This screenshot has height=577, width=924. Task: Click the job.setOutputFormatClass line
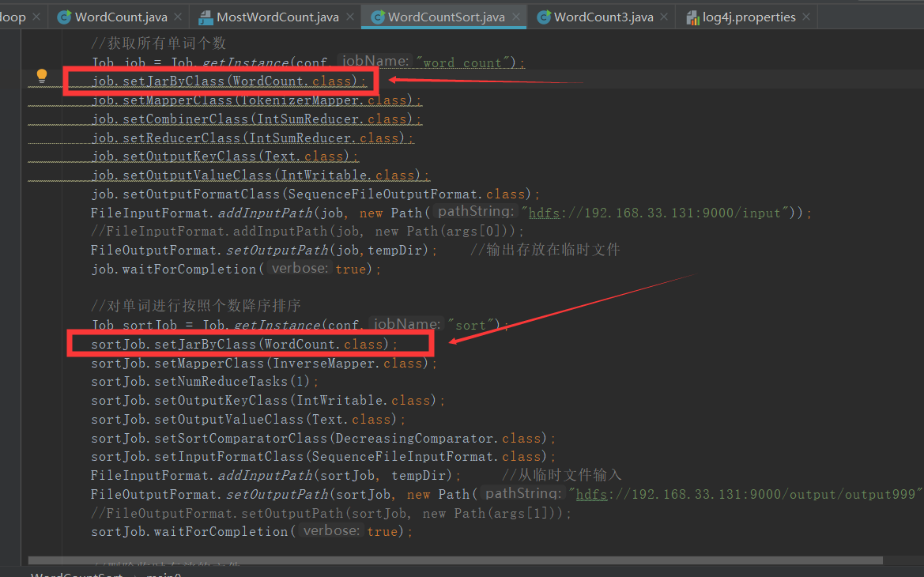point(315,194)
